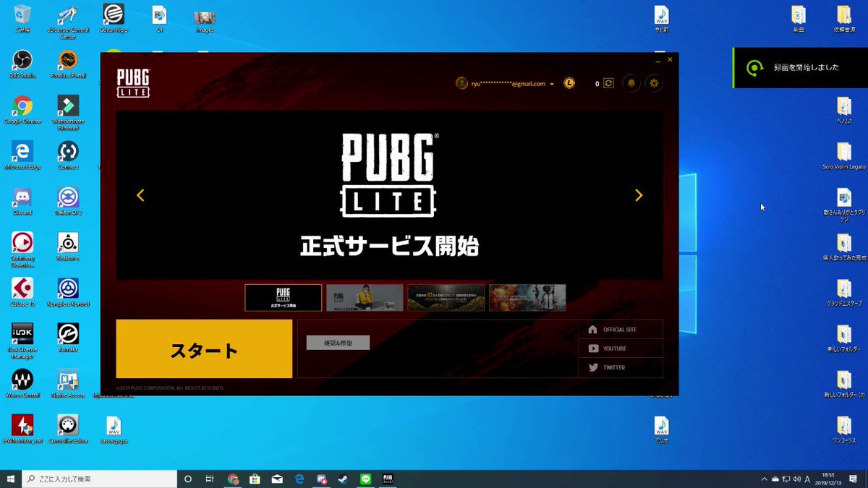Open the Wondershare Filmora9 desktop icon
Viewport: 868px width, 488px height.
tap(68, 111)
